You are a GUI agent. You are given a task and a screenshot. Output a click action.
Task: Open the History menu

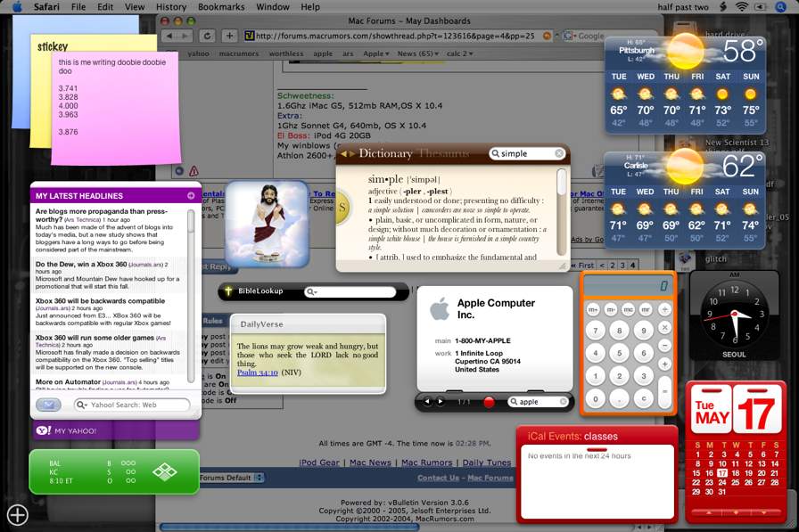(170, 6)
